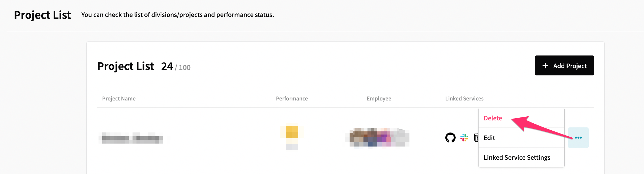644x174 pixels.
Task: Click the Slack linked service icon
Action: (x=464, y=138)
